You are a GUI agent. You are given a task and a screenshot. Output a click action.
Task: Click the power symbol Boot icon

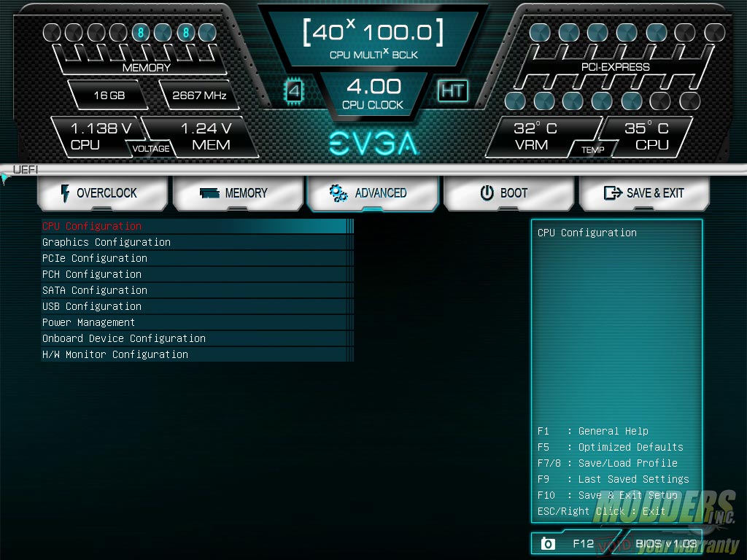pyautogui.click(x=487, y=192)
